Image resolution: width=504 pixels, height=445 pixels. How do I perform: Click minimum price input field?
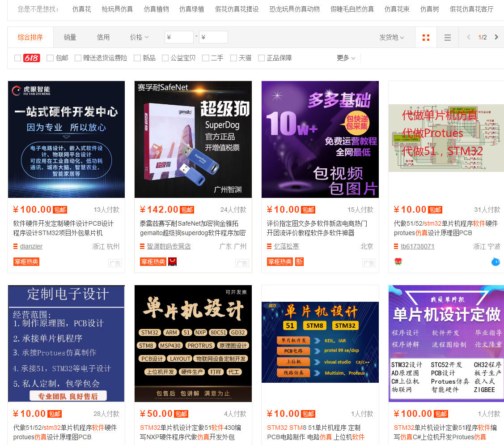(179, 37)
